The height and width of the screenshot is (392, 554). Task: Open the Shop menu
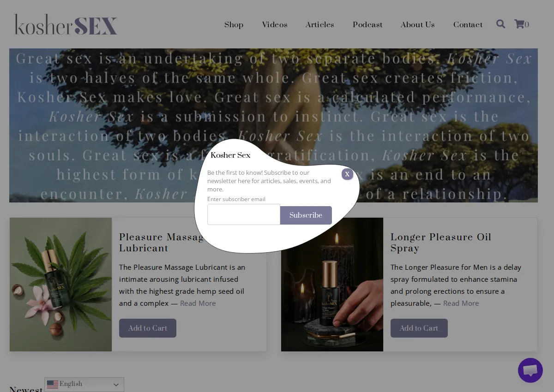pos(234,25)
